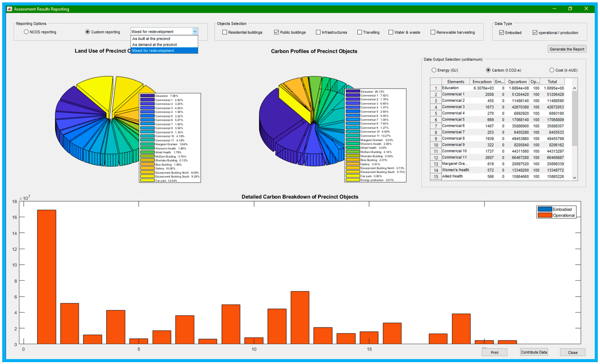Toggle the Renewable harvesting checkbox
Viewport: 600px width, 364px height.
433,32
